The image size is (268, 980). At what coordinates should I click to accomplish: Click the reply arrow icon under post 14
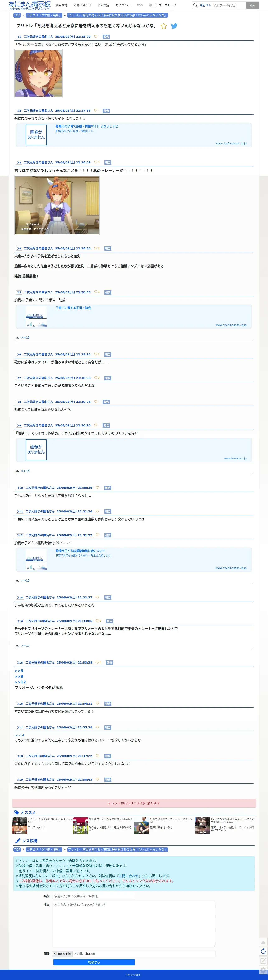(17, 646)
